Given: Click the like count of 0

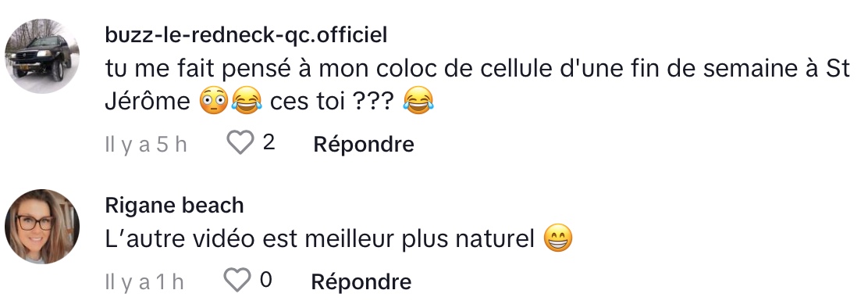Looking at the screenshot, I should (265, 280).
